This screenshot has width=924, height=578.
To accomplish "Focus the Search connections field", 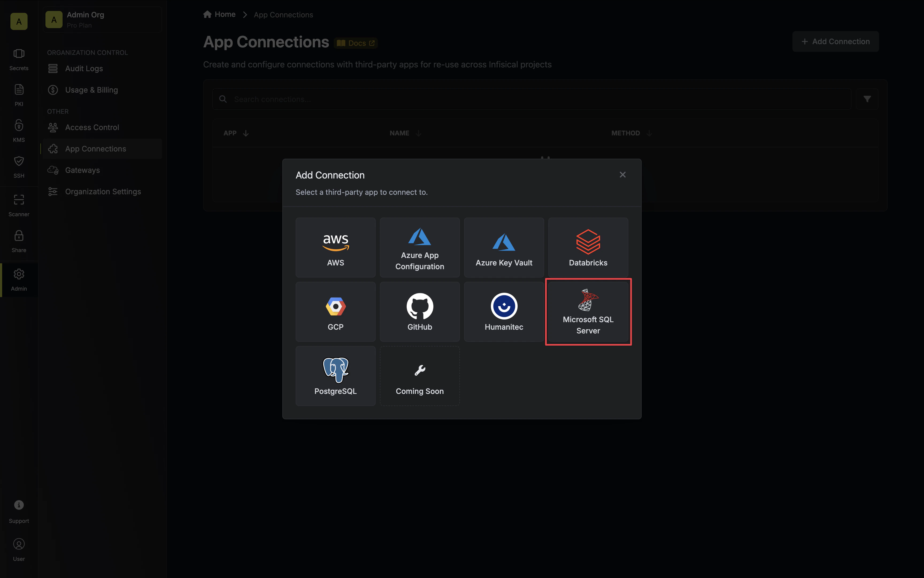I will [x=532, y=99].
